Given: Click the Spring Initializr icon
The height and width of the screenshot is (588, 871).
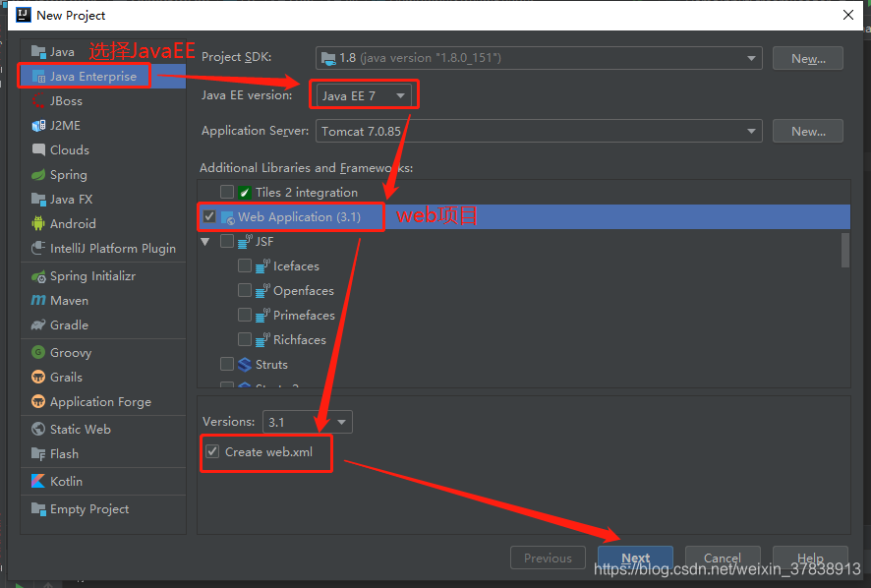Looking at the screenshot, I should pyautogui.click(x=38, y=276).
